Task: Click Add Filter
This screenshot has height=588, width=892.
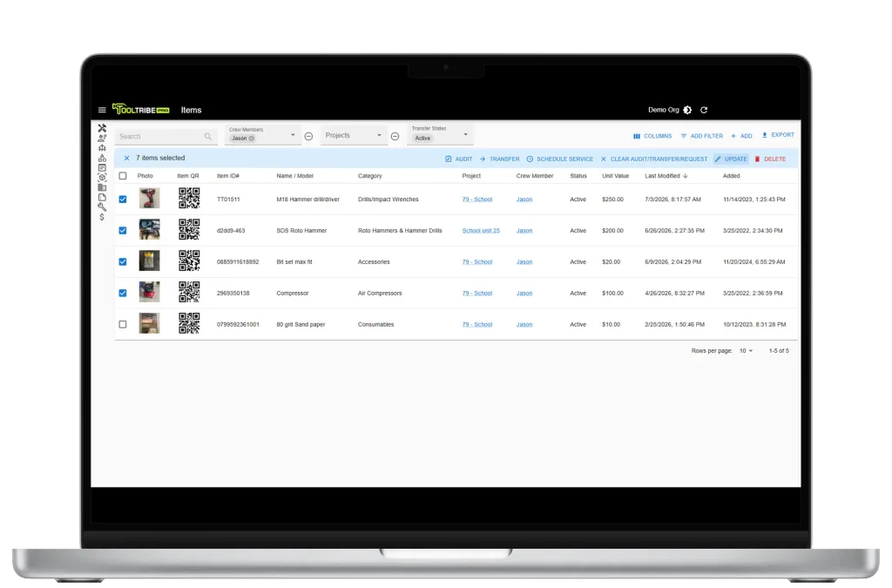Action: 701,137
